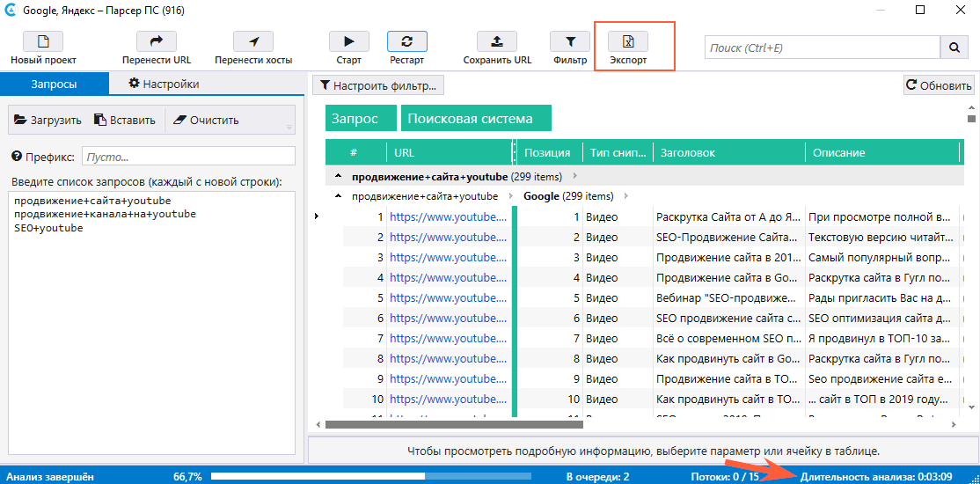980x484 pixels.
Task: Click the Restart (Рестарт) icon
Action: pyautogui.click(x=406, y=41)
